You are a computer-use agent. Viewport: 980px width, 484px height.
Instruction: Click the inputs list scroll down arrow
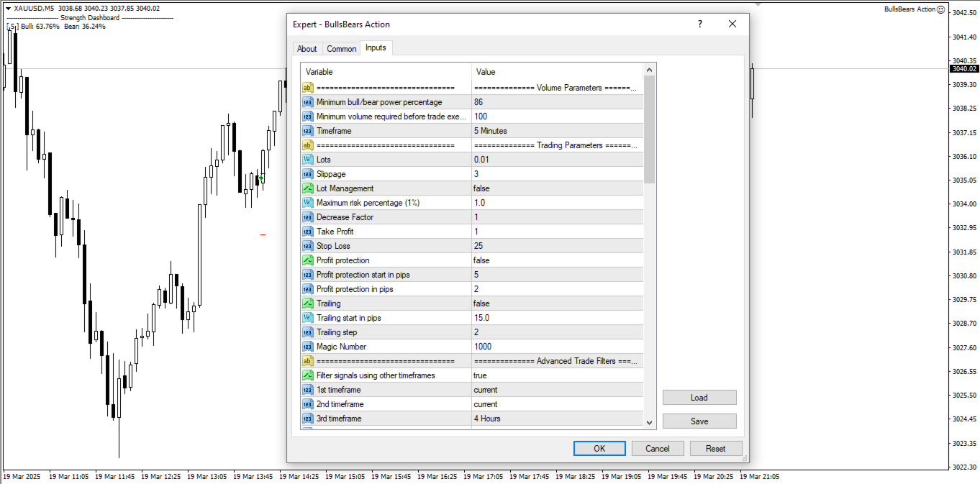[x=650, y=423]
